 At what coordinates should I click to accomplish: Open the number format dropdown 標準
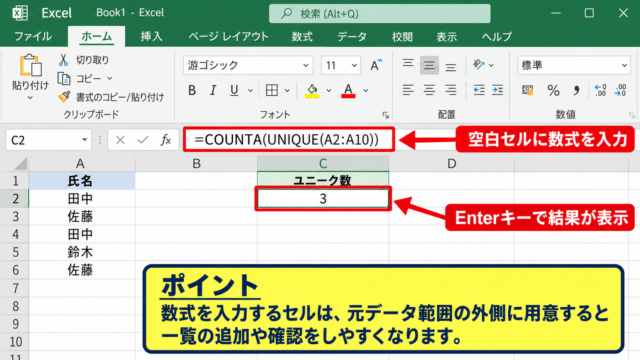pyautogui.click(x=624, y=65)
